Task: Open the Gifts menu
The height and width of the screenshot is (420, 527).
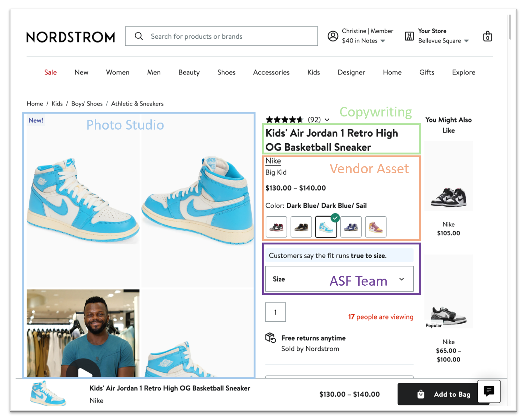Action: pos(427,72)
